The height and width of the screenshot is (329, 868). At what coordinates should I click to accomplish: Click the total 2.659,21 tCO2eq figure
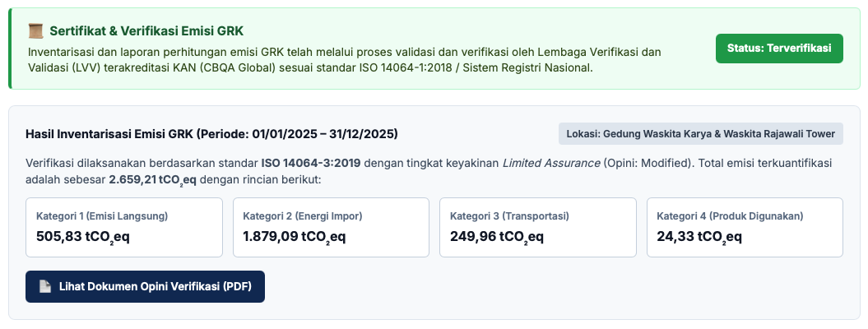pos(152,180)
